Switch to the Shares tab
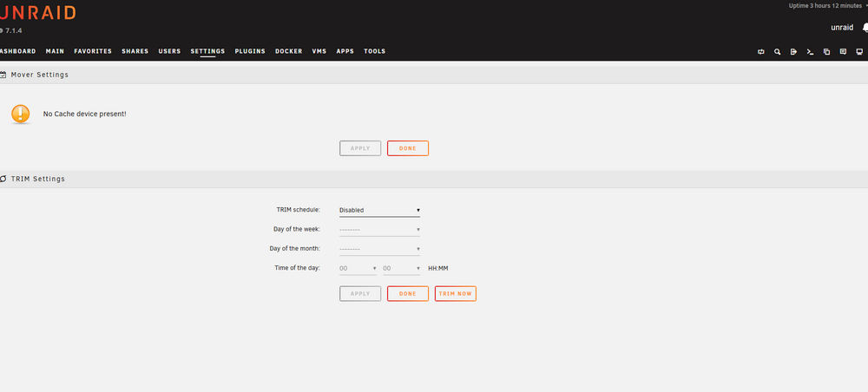Image resolution: width=868 pixels, height=392 pixels. tap(135, 51)
